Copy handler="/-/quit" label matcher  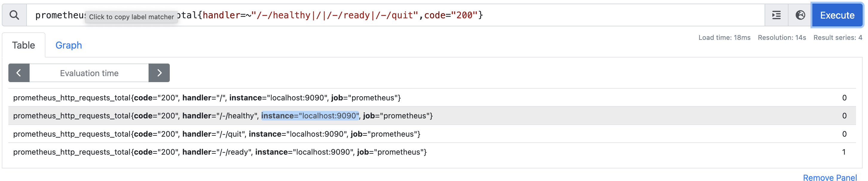[213, 134]
